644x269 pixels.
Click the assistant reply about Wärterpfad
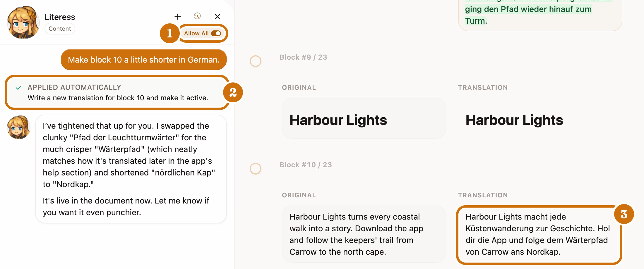coord(131,169)
